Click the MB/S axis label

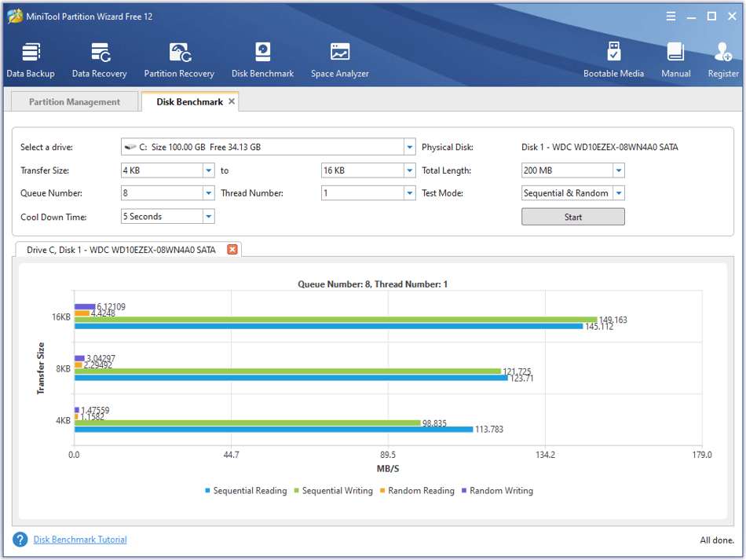click(388, 469)
